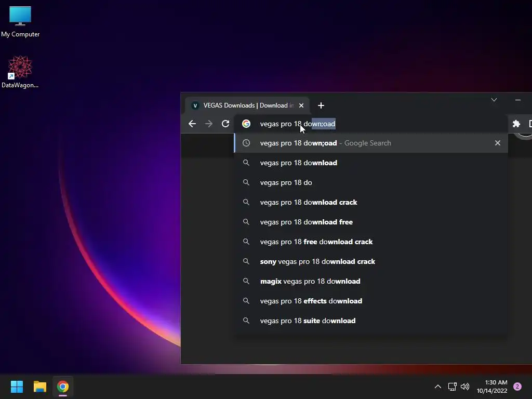532x399 pixels.
Task: Remove 'vegas pro 18 down;oad' history suggestion
Action: pyautogui.click(x=497, y=143)
